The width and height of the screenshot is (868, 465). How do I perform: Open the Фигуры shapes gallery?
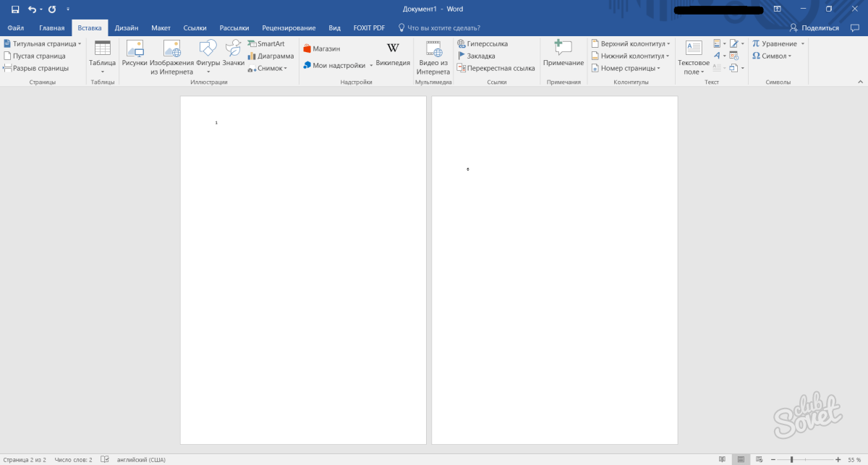[x=208, y=49]
